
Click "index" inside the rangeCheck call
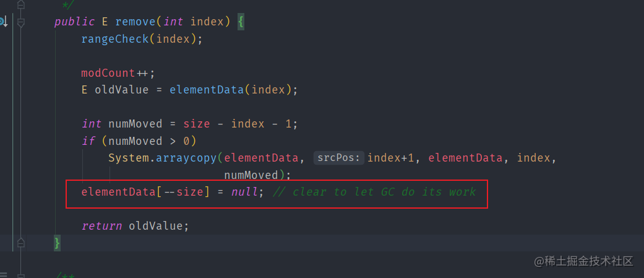(x=173, y=39)
